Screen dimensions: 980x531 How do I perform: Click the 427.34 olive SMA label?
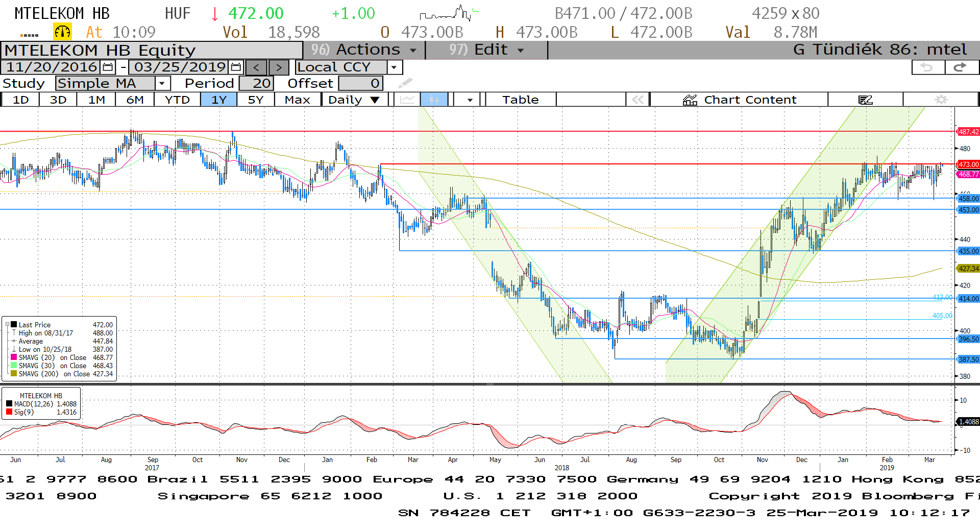coord(968,269)
